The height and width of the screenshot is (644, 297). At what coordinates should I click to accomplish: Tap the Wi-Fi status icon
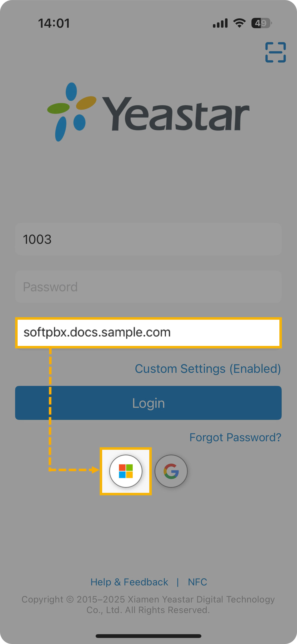click(239, 23)
